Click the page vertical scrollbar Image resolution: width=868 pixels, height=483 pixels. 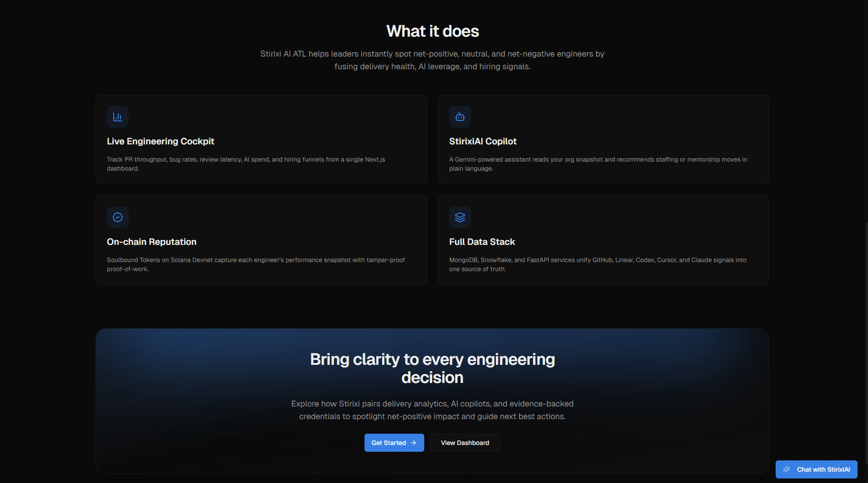(866, 342)
